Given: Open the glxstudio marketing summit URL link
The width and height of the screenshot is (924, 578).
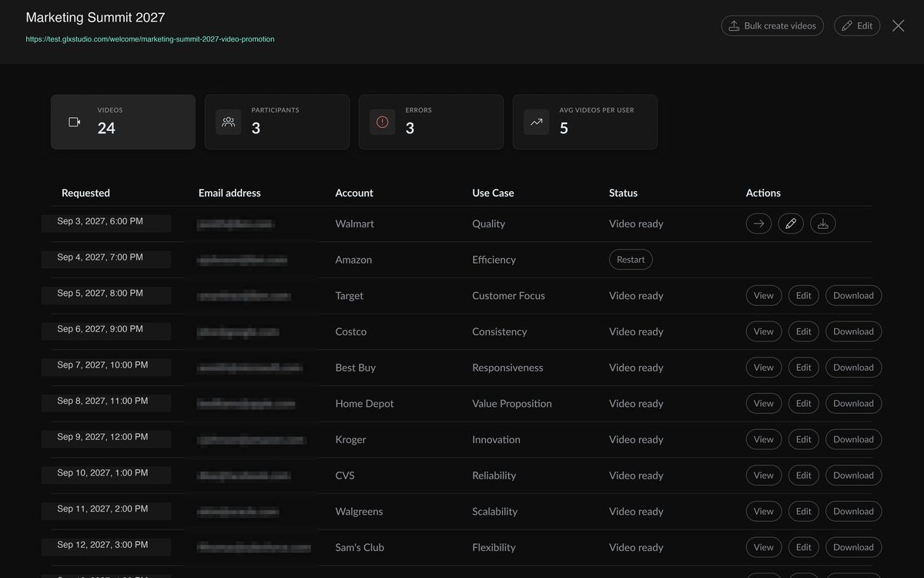Looking at the screenshot, I should (150, 39).
